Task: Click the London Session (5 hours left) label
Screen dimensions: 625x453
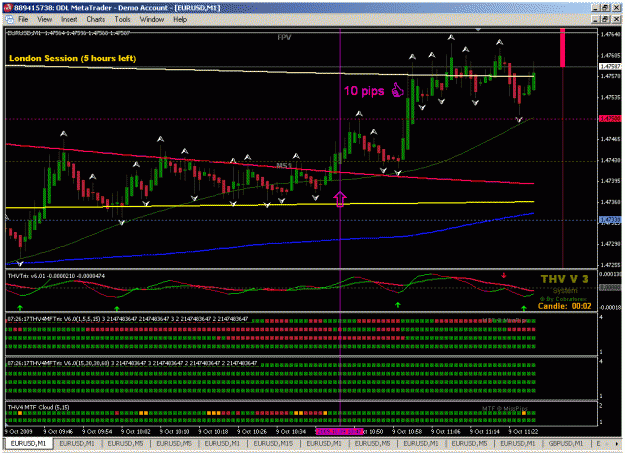Action: point(73,58)
